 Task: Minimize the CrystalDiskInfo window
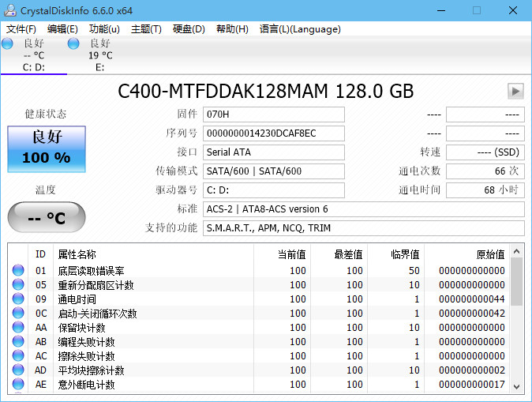[441, 10]
